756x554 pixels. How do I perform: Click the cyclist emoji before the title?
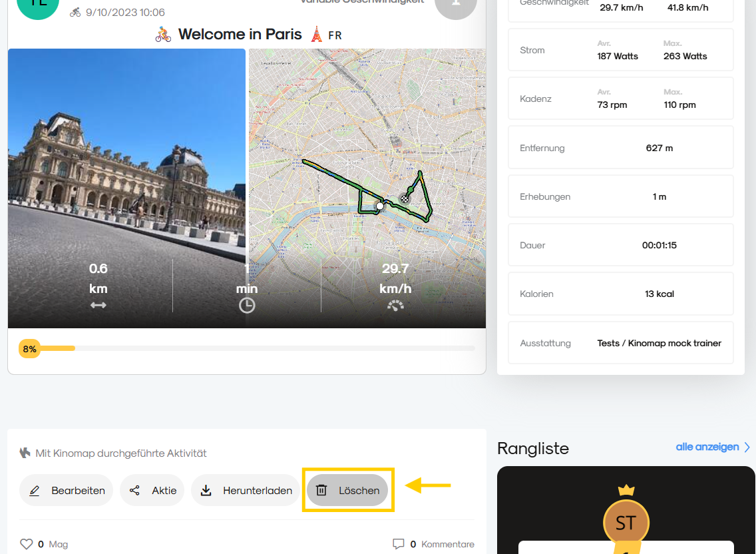pos(164,34)
